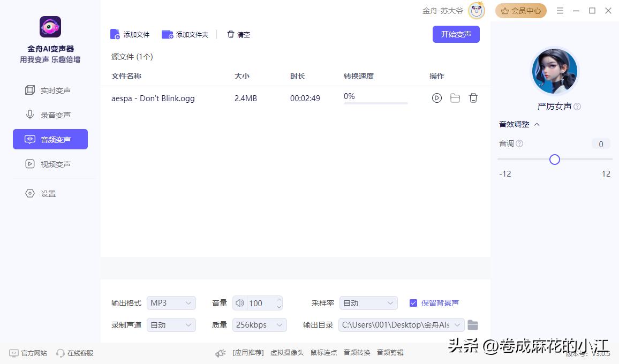The image size is (619, 364).
Task: Click the 金舟-苏大爷 username
Action: pos(442,11)
